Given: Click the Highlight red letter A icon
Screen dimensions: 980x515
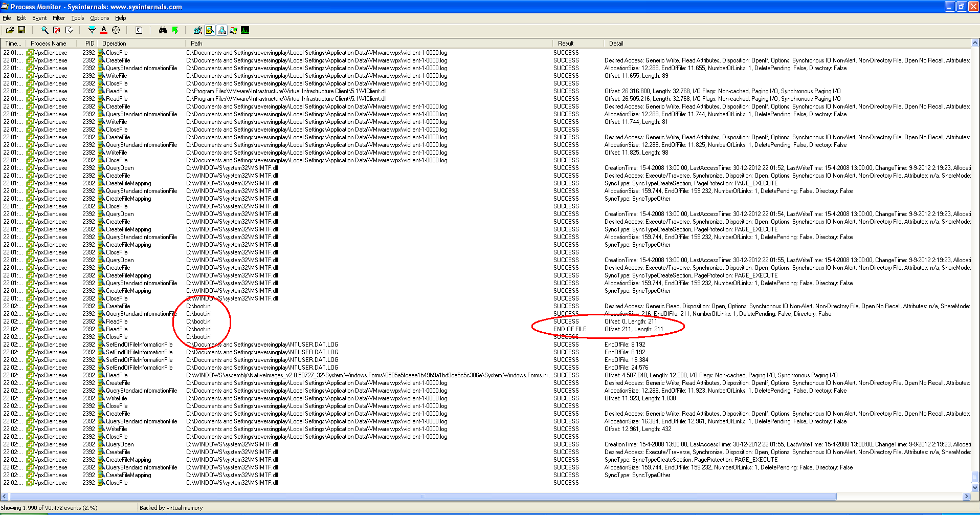Looking at the screenshot, I should coord(104,30).
